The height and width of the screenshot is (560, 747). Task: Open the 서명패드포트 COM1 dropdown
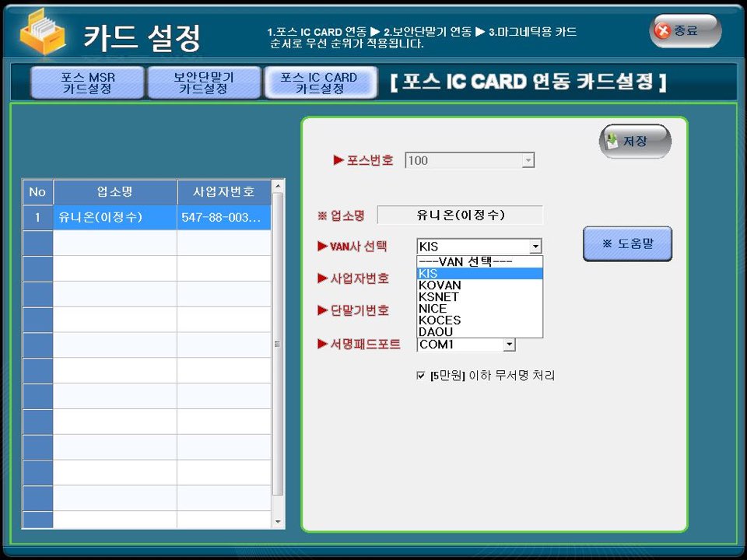(x=509, y=345)
